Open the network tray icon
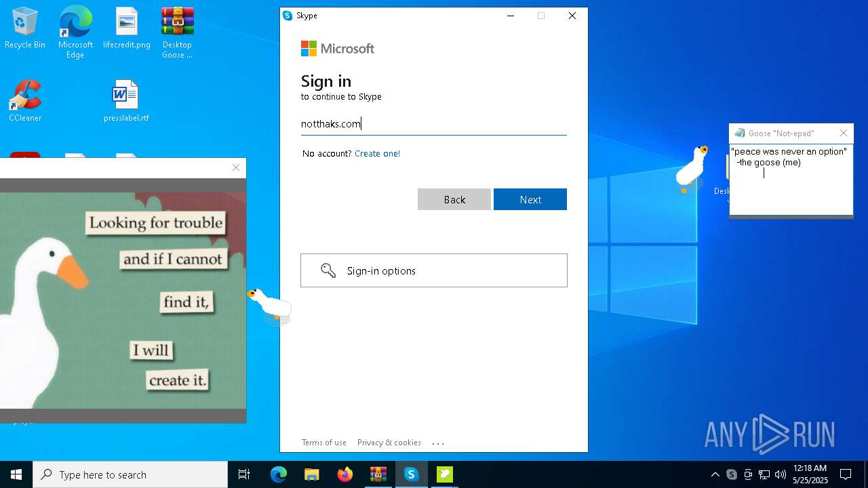 tap(764, 474)
